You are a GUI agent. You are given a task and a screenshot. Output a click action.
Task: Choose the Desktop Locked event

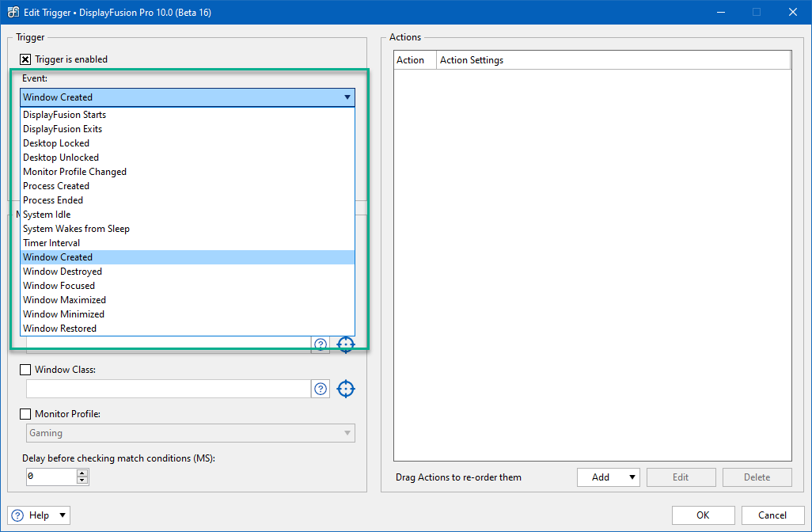(188, 143)
